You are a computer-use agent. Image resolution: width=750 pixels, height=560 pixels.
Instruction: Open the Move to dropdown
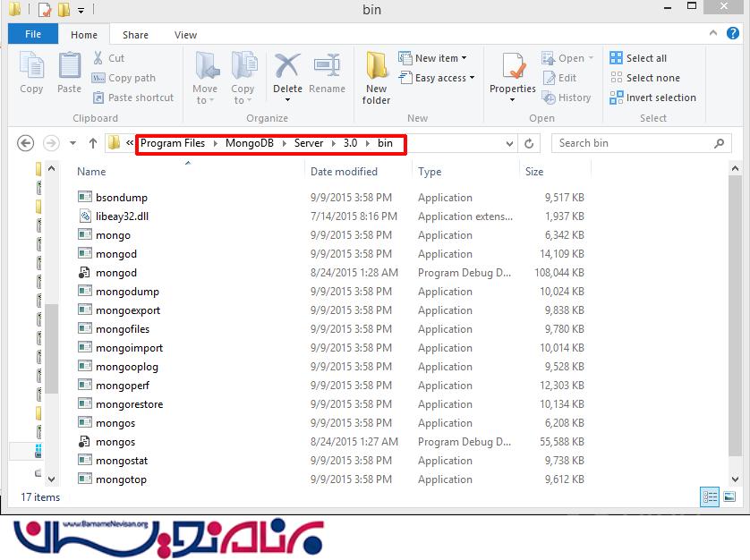[x=205, y=78]
